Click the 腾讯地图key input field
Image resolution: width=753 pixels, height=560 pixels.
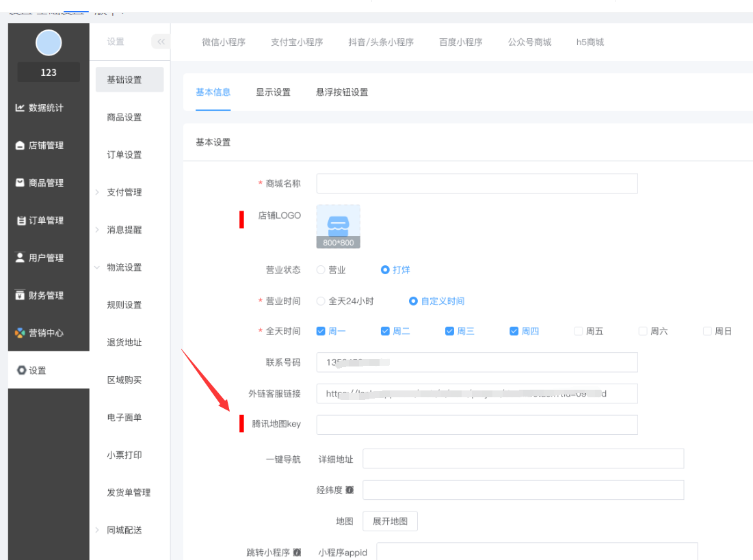477,425
